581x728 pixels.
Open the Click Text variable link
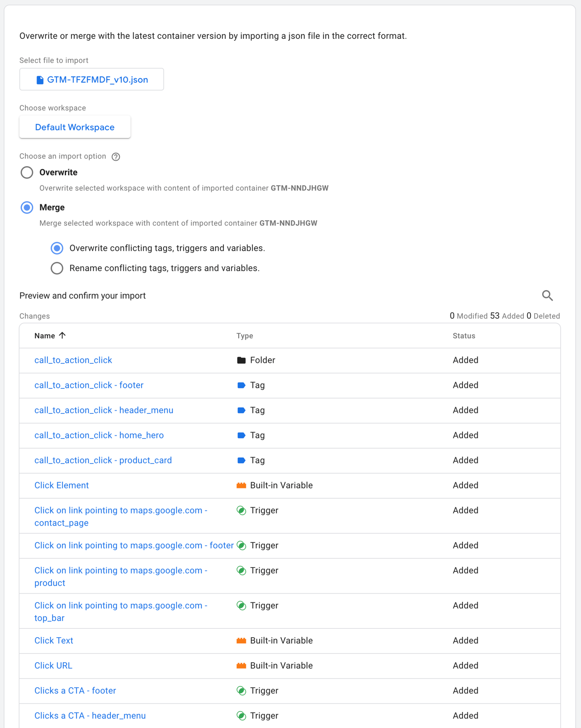(54, 640)
